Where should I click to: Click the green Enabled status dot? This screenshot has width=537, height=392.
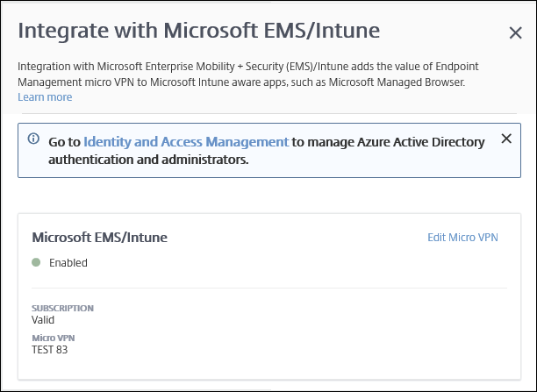click(36, 262)
